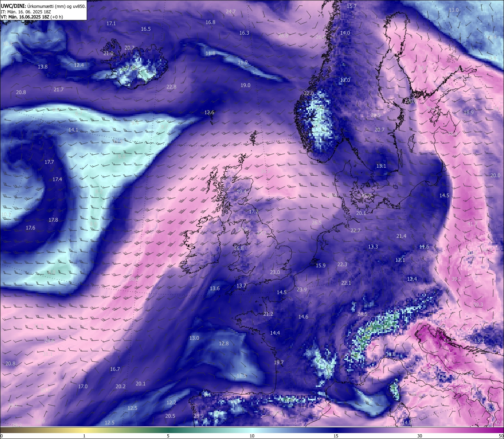Image resolution: width=504 pixels, height=439 pixels.
Task: Click the 13.8 value west of Iceland
Action: click(x=43, y=67)
